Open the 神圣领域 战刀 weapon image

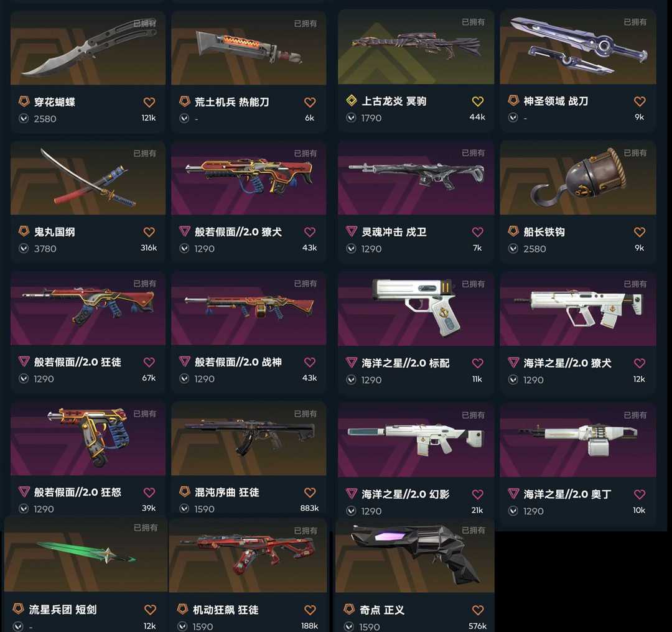(577, 47)
